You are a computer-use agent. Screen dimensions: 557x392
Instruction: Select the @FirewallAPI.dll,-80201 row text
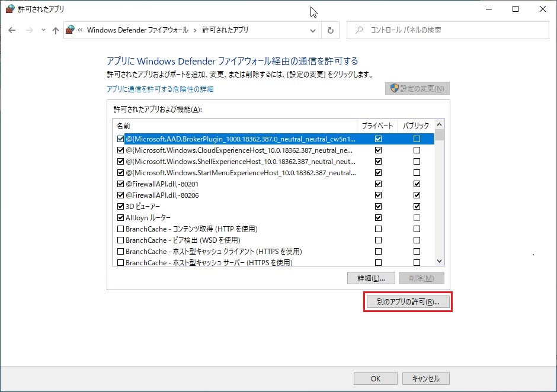[162, 184]
